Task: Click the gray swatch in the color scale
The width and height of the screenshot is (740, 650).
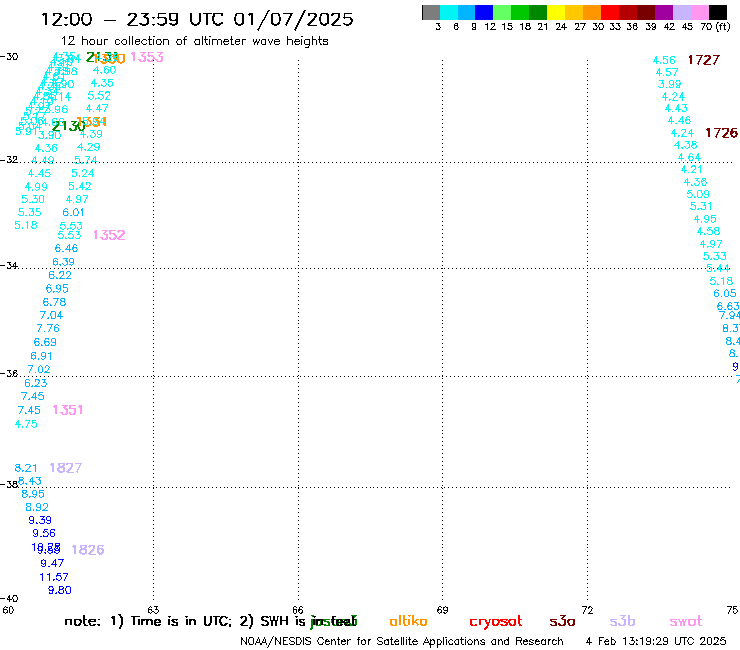Action: coord(431,12)
